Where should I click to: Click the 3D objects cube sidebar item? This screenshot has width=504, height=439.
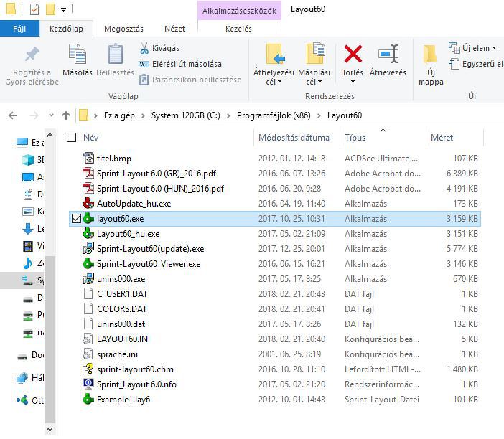coord(28,160)
